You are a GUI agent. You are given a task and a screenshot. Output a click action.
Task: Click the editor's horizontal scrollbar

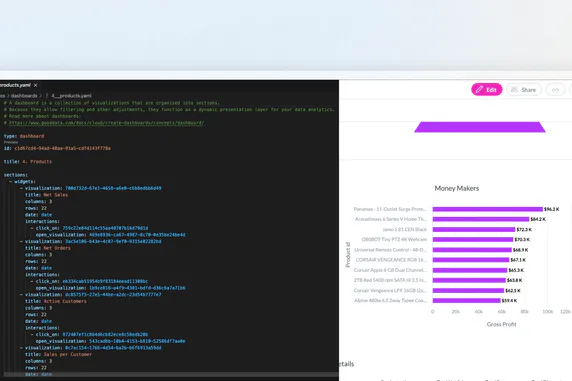171,374
